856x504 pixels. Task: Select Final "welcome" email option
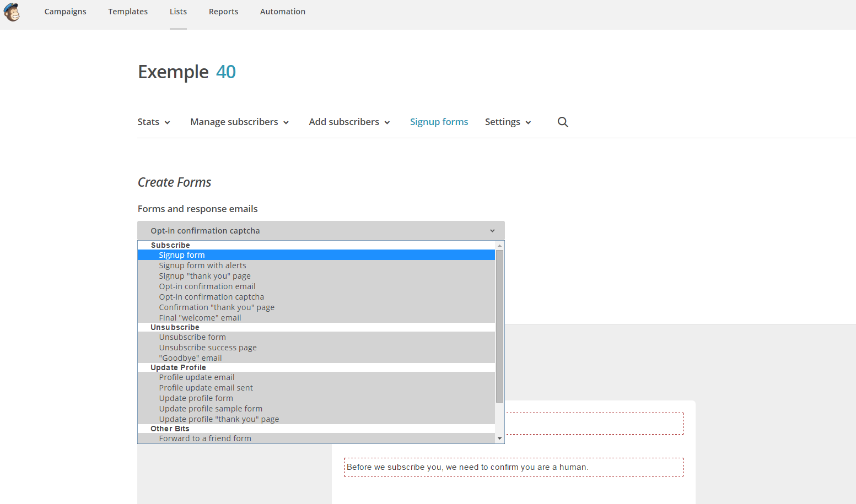pos(316,318)
